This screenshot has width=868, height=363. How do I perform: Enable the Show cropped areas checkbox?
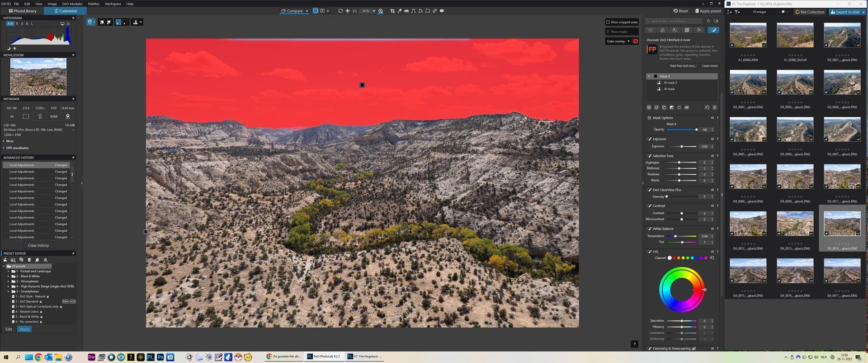click(608, 22)
